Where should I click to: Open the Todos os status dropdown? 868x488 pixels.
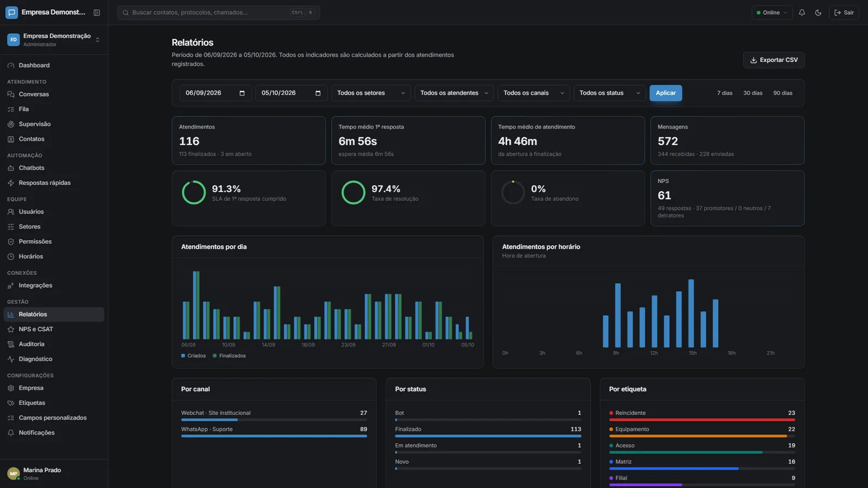(610, 93)
